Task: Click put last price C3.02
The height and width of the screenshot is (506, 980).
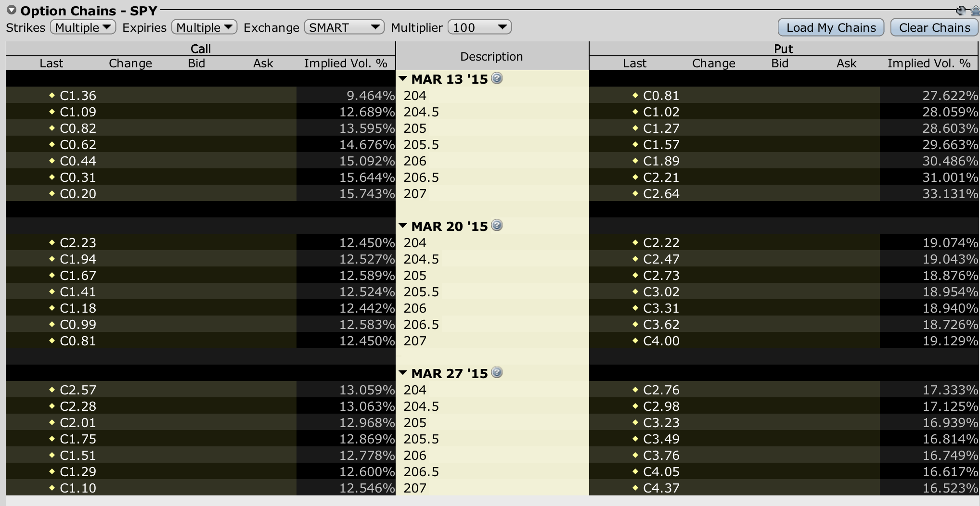Action: [661, 292]
